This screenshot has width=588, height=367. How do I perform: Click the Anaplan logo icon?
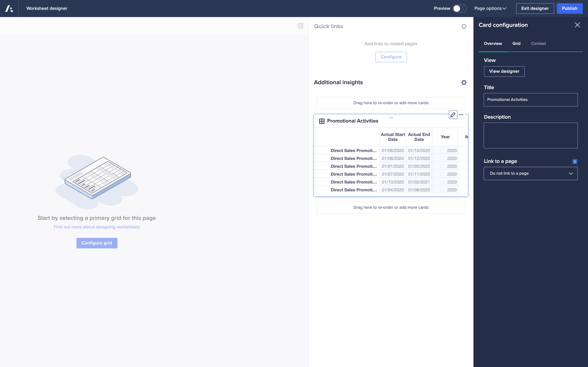[x=9, y=8]
